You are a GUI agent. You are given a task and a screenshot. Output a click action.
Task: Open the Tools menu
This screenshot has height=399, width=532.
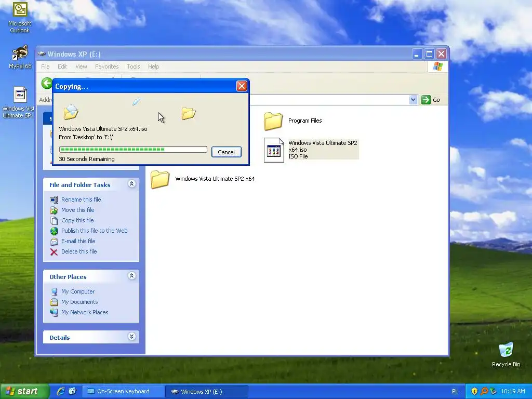pyautogui.click(x=134, y=66)
